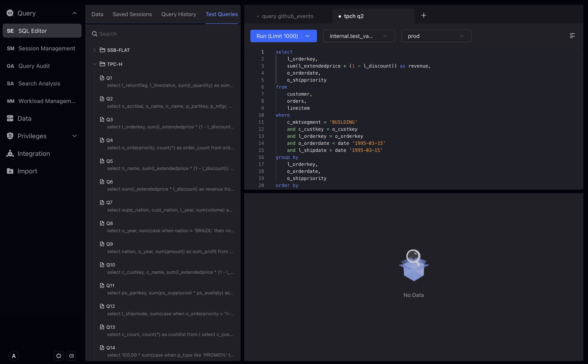This screenshot has height=364, width=588.
Task: Open the Integration section
Action: pos(33,153)
